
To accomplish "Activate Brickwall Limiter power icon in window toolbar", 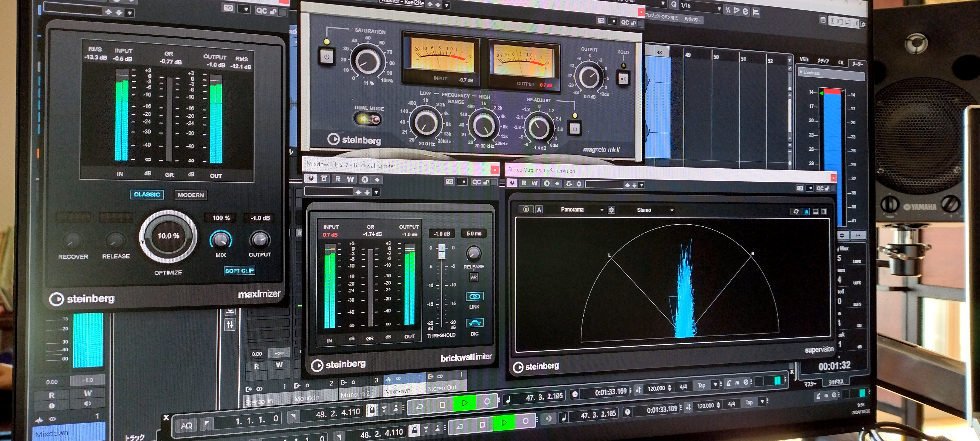I will click(311, 178).
